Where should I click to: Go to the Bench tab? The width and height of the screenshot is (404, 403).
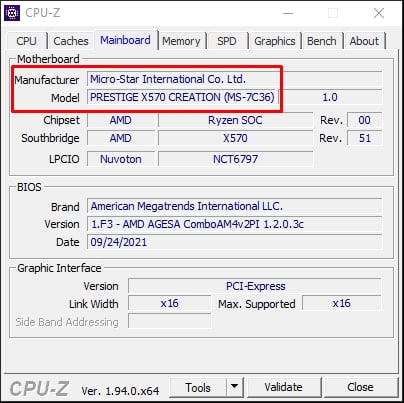pos(322,41)
